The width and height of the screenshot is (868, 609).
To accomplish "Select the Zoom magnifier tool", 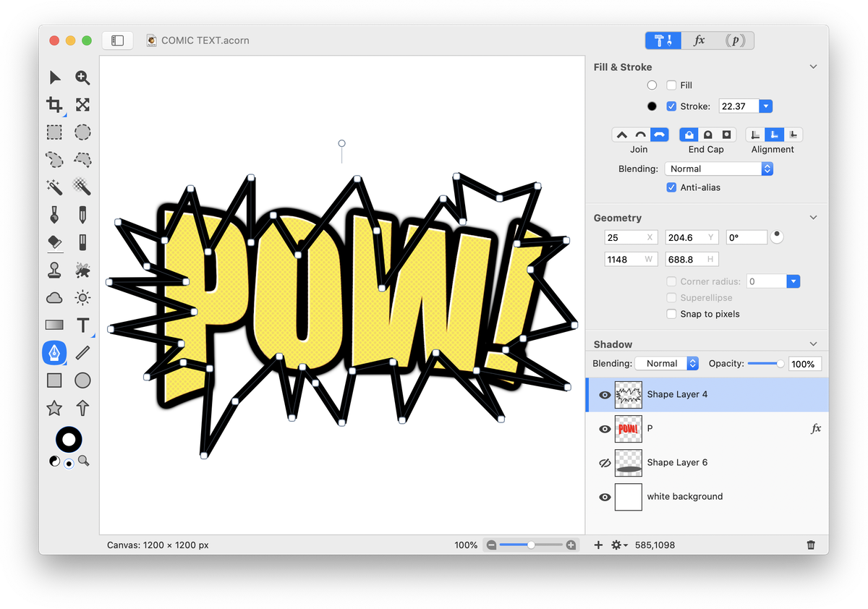I will tap(83, 77).
